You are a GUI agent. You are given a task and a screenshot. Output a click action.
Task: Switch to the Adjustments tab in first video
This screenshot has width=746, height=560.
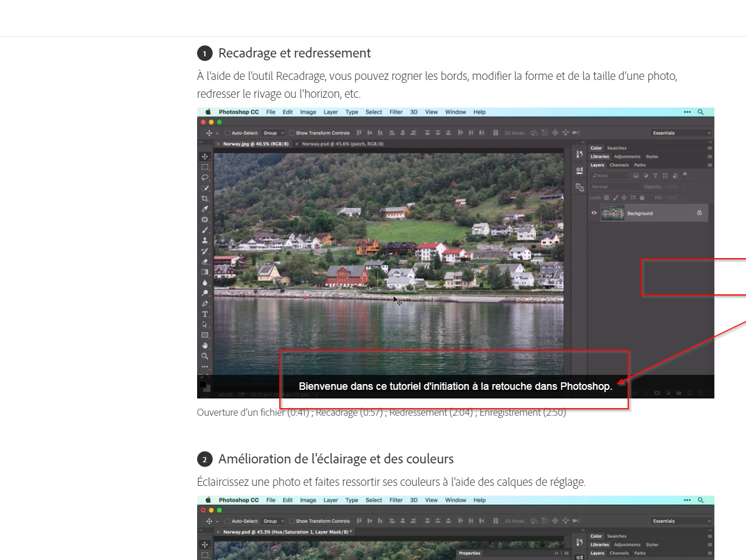[627, 156]
